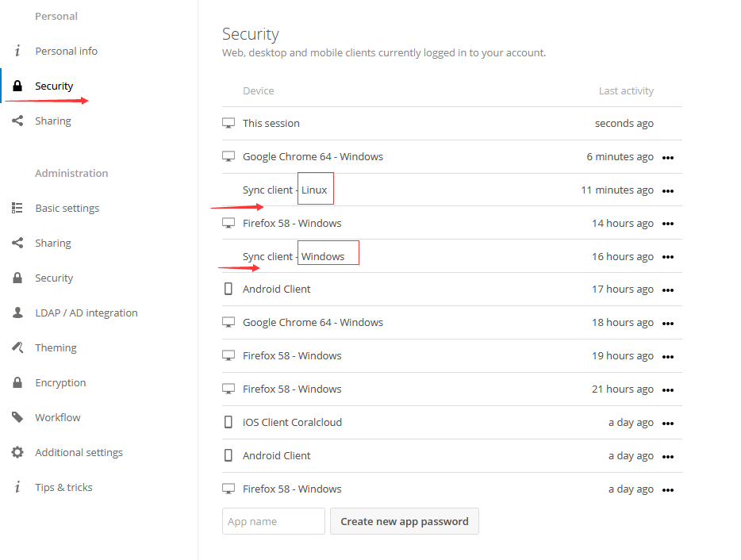Click Create new app password button
The image size is (741, 560).
(405, 521)
